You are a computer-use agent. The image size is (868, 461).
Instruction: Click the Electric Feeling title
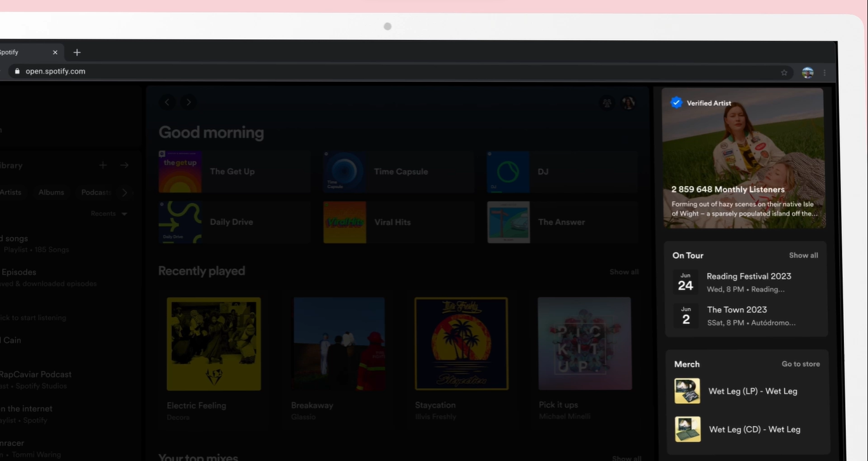(196, 406)
